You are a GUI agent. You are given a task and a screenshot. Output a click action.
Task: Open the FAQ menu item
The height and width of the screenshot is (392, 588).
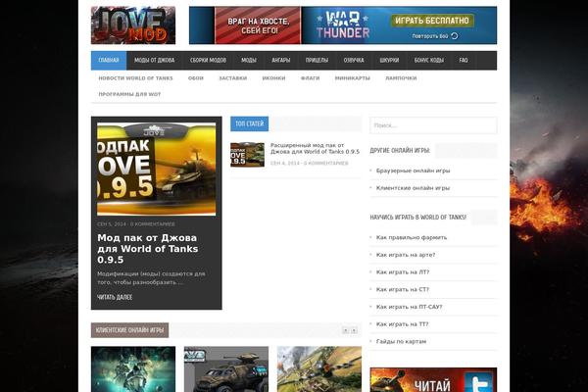pyautogui.click(x=464, y=61)
